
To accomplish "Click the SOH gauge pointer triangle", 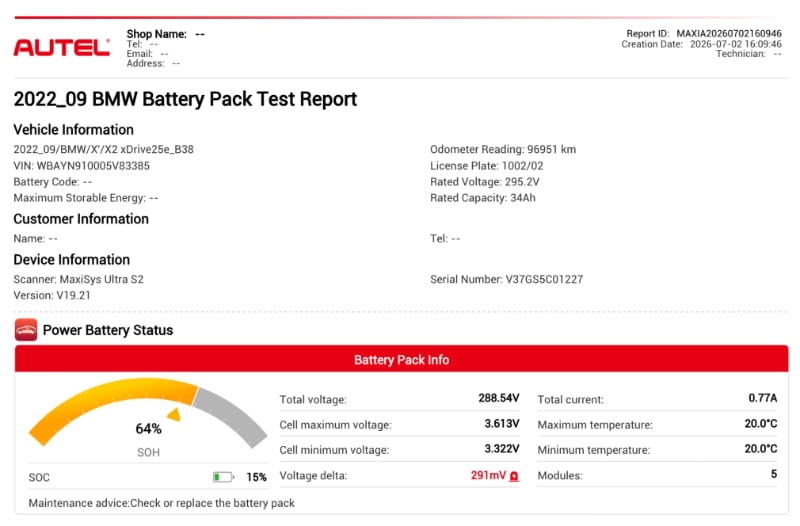I will [174, 414].
